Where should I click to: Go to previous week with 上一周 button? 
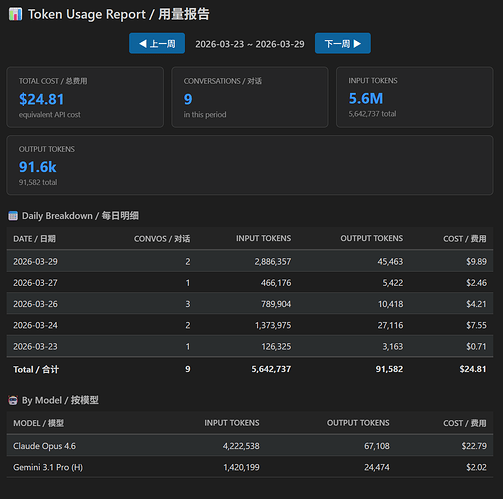[x=157, y=43]
